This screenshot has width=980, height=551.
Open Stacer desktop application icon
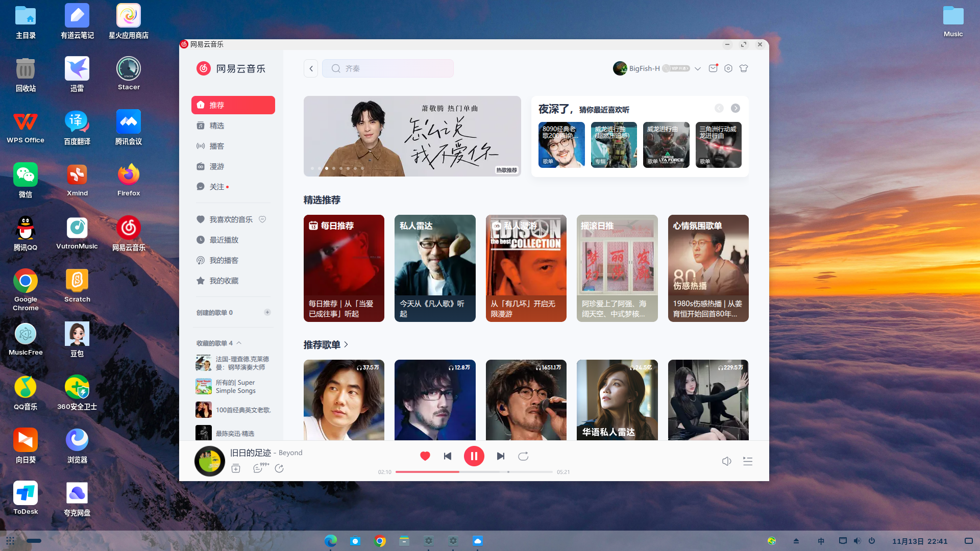[x=129, y=74]
